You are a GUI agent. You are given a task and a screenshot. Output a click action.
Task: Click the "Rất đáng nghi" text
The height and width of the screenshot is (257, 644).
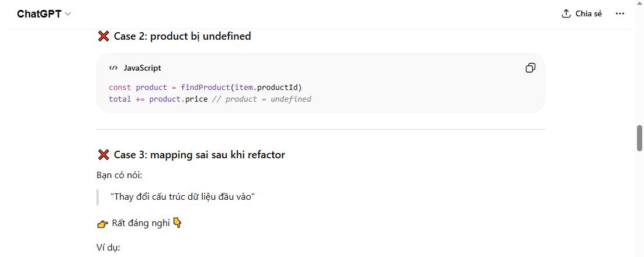coord(141,223)
